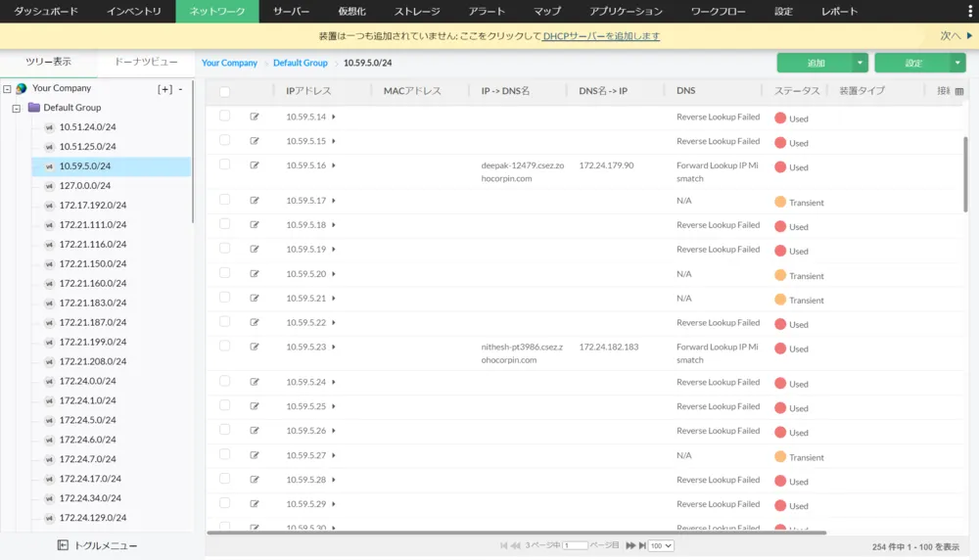This screenshot has width=979, height=560.
Task: Switch to ツリー表示 tab
Action: (x=49, y=61)
